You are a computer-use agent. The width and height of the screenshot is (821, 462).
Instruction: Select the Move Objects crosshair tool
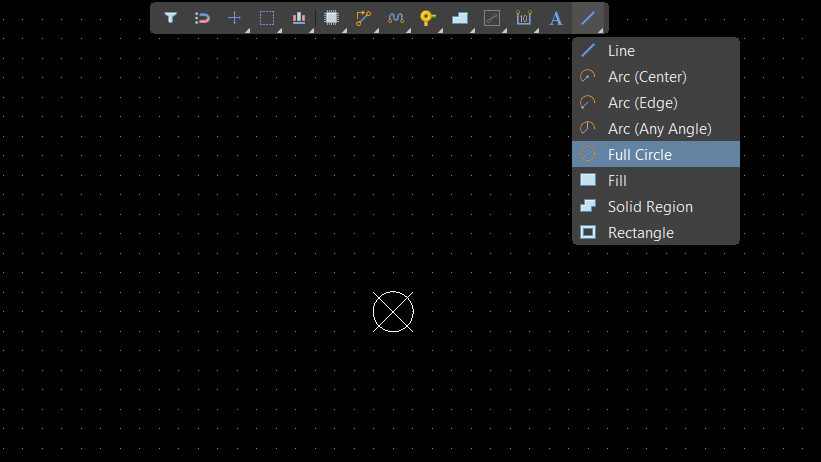click(234, 18)
